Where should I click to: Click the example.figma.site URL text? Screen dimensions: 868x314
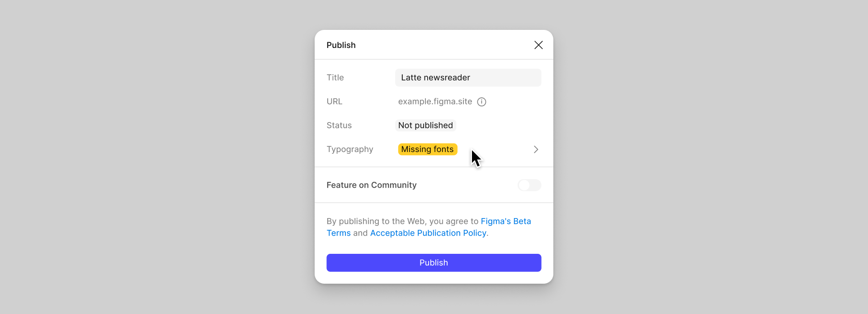pyautogui.click(x=435, y=102)
